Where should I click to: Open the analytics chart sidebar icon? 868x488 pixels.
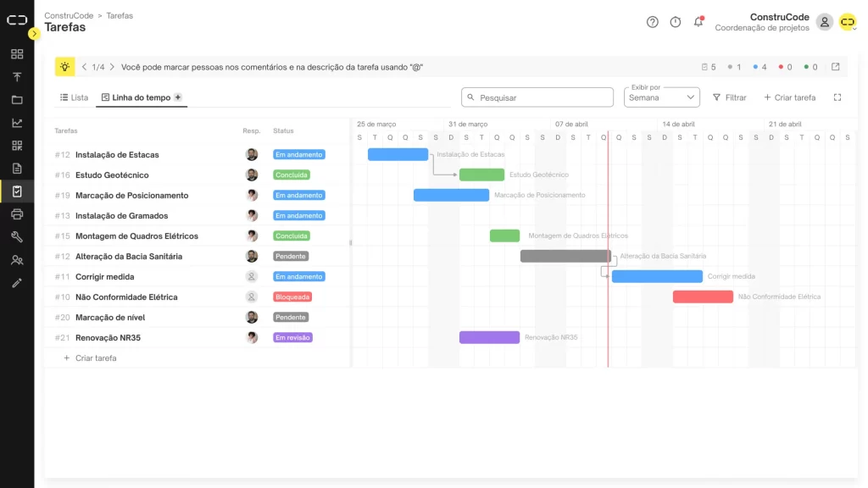[17, 123]
